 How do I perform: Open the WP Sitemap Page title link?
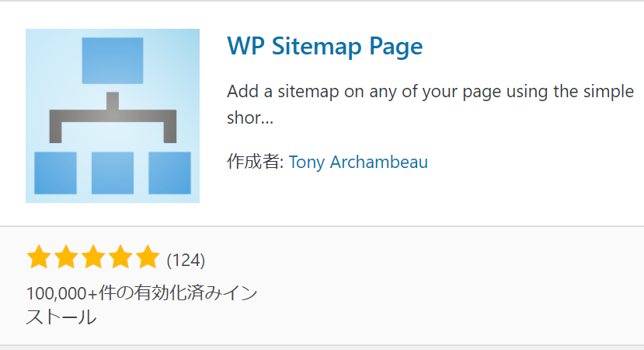(x=325, y=46)
